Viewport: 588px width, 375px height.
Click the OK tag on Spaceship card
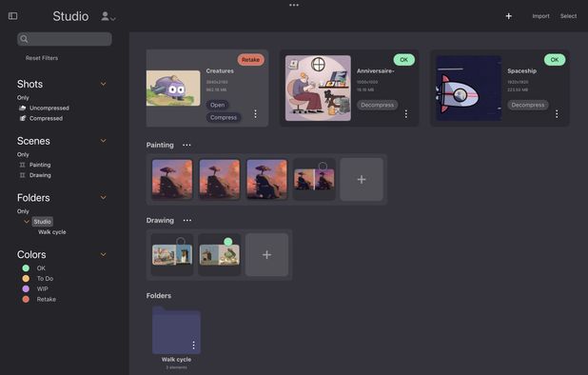coord(555,60)
